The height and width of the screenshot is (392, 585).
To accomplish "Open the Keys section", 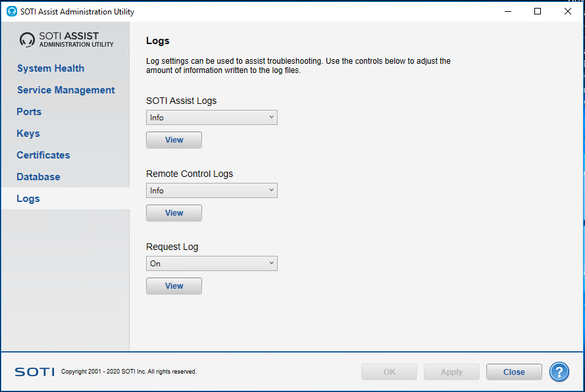I will point(28,133).
